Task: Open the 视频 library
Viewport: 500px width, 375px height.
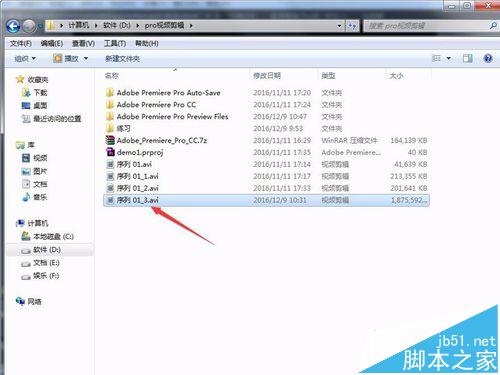Action: (x=40, y=158)
